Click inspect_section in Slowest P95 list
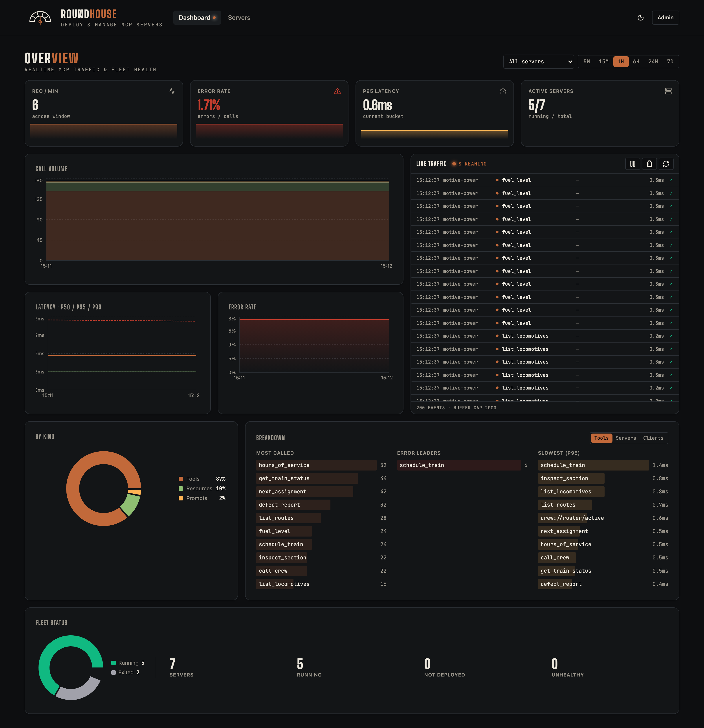704x728 pixels. point(571,478)
